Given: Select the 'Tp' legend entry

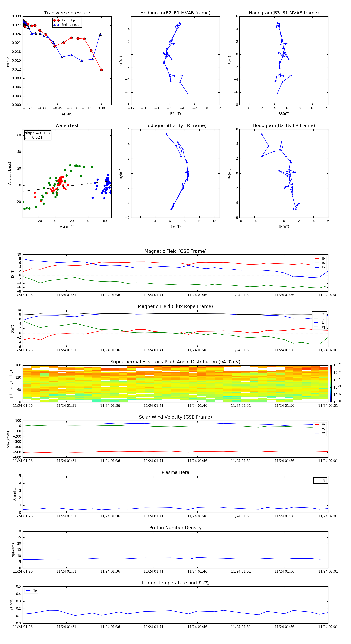Looking at the screenshot, I should [31, 591].
